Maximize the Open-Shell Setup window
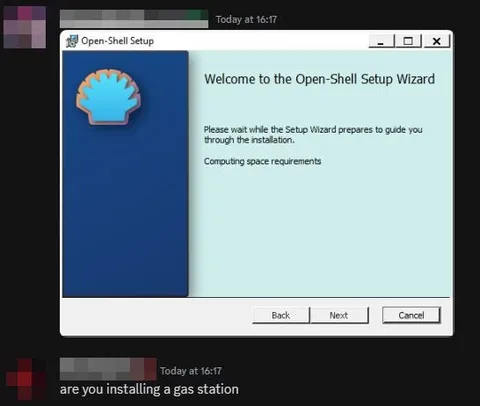This screenshot has height=406, width=480. [408, 41]
